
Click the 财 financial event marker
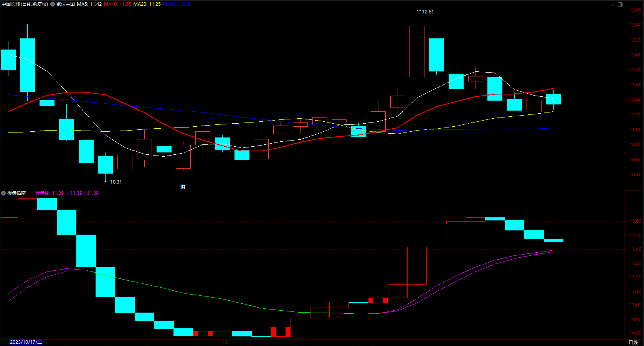pos(183,187)
